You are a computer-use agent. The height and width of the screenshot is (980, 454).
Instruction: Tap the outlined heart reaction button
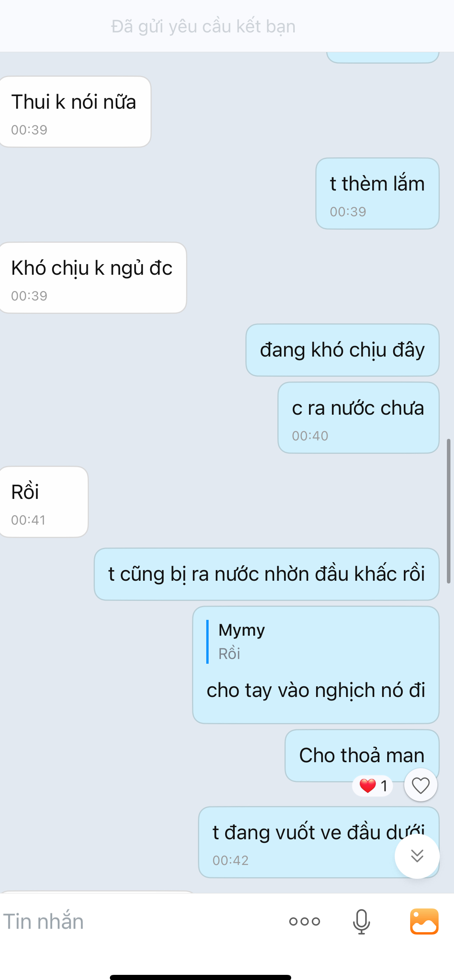point(420,785)
